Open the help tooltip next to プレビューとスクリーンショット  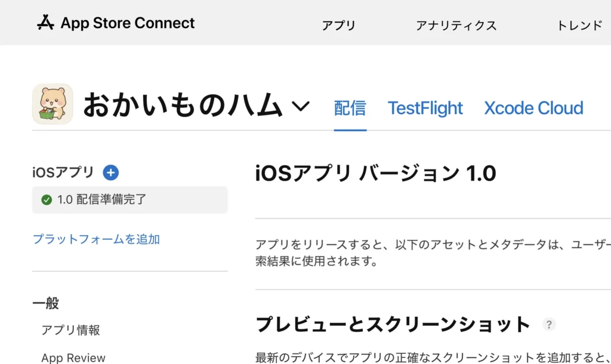pyautogui.click(x=549, y=324)
